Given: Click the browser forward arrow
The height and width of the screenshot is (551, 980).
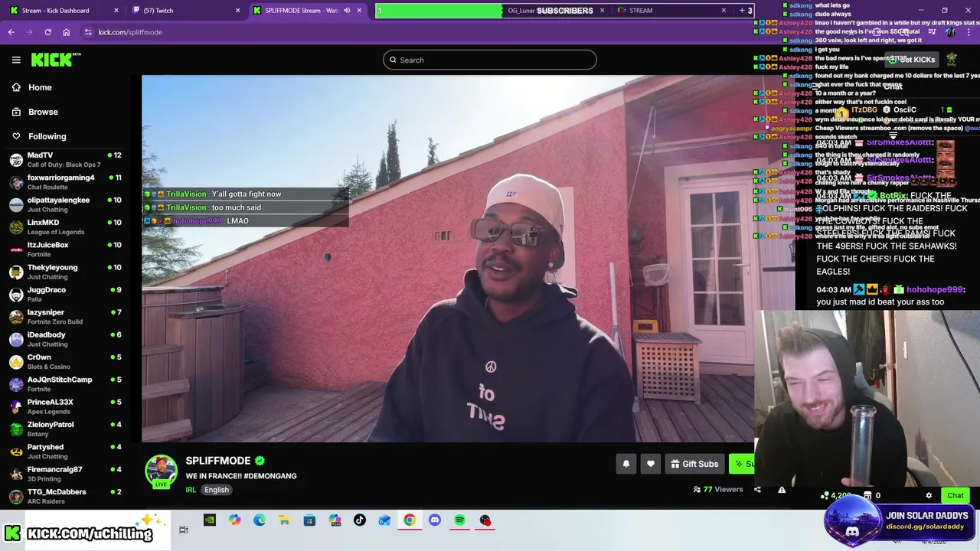Looking at the screenshot, I should pyautogui.click(x=29, y=32).
